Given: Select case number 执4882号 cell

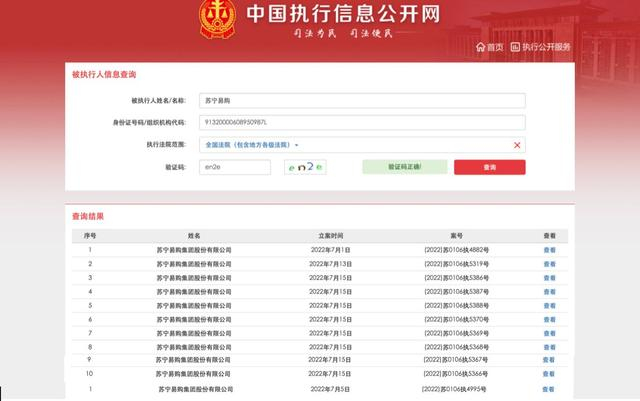Looking at the screenshot, I should click(456, 250).
